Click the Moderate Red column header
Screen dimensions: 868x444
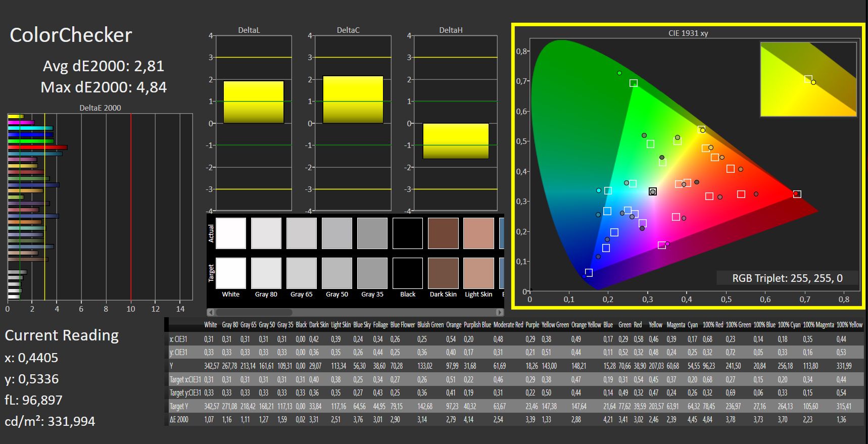click(x=508, y=325)
